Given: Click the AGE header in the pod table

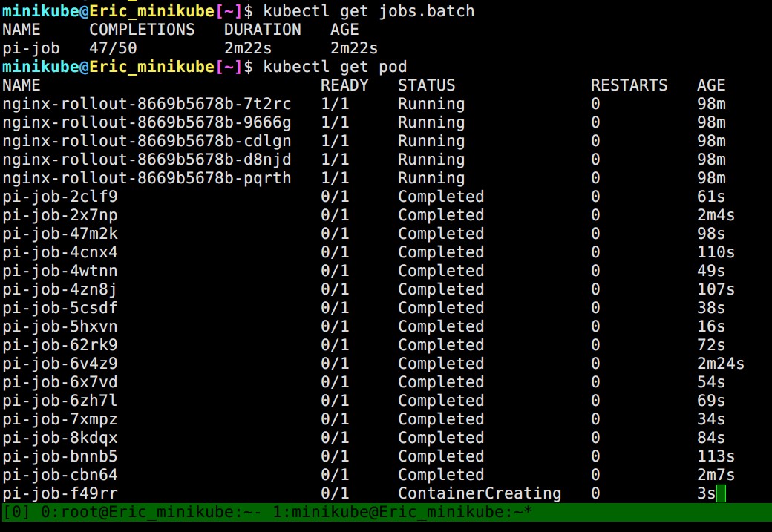Looking at the screenshot, I should (711, 85).
